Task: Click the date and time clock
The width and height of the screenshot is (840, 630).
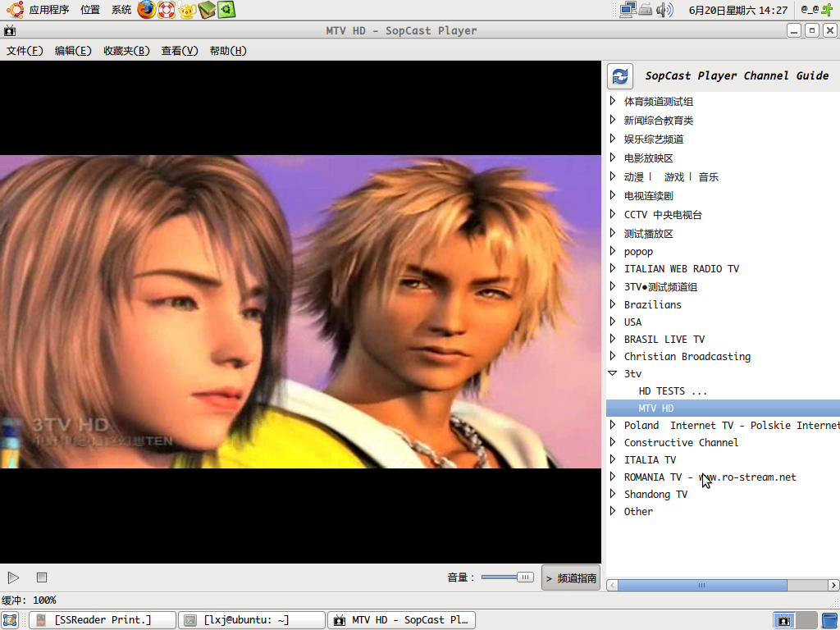Action: pyautogui.click(x=737, y=10)
